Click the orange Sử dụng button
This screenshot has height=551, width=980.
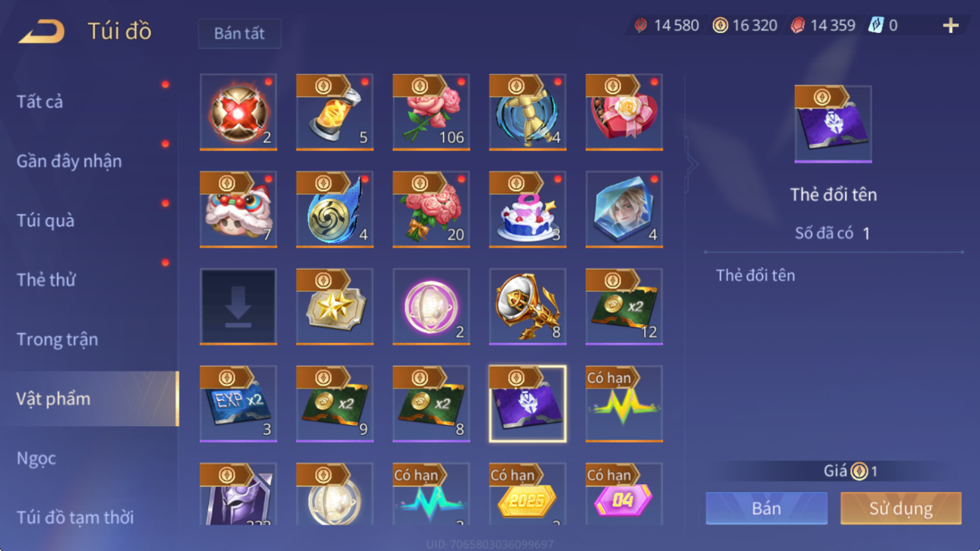click(901, 508)
